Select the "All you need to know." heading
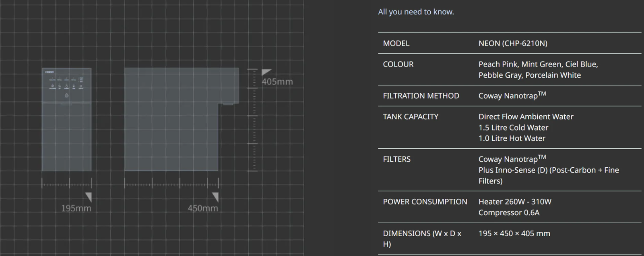Image resolution: width=644 pixels, height=256 pixels. point(416,12)
